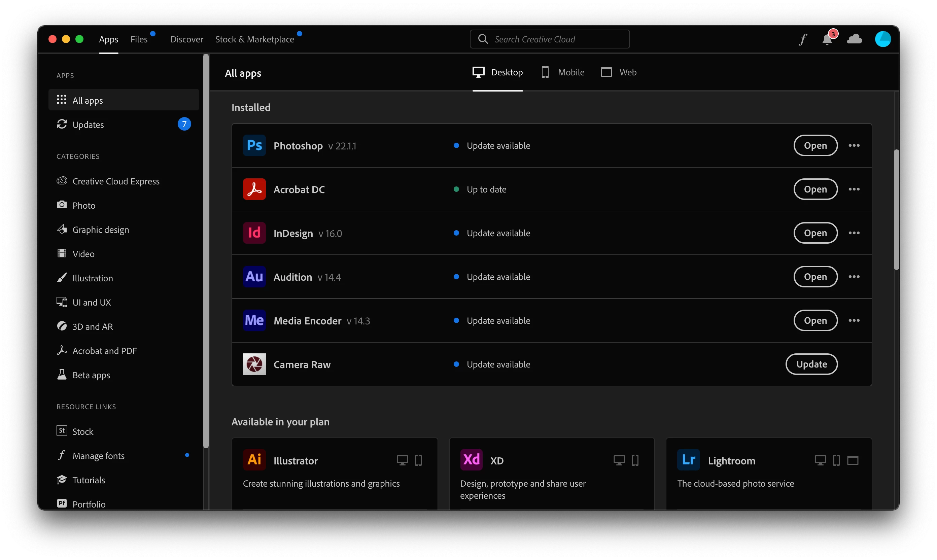Open Acrobat DC
The height and width of the screenshot is (560, 937).
tap(815, 189)
